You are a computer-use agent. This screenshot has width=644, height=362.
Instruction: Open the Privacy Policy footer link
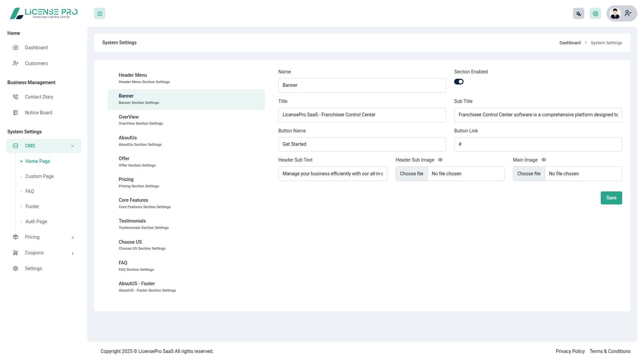tap(570, 351)
